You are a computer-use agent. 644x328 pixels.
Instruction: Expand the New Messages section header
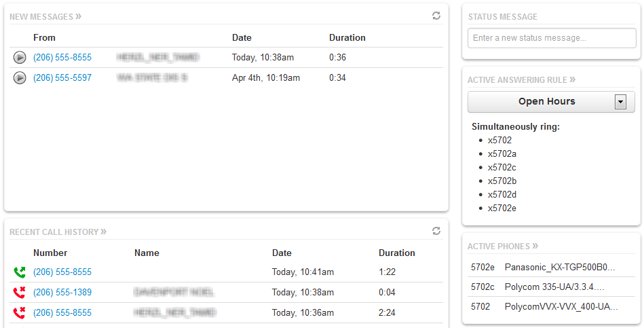pos(45,16)
